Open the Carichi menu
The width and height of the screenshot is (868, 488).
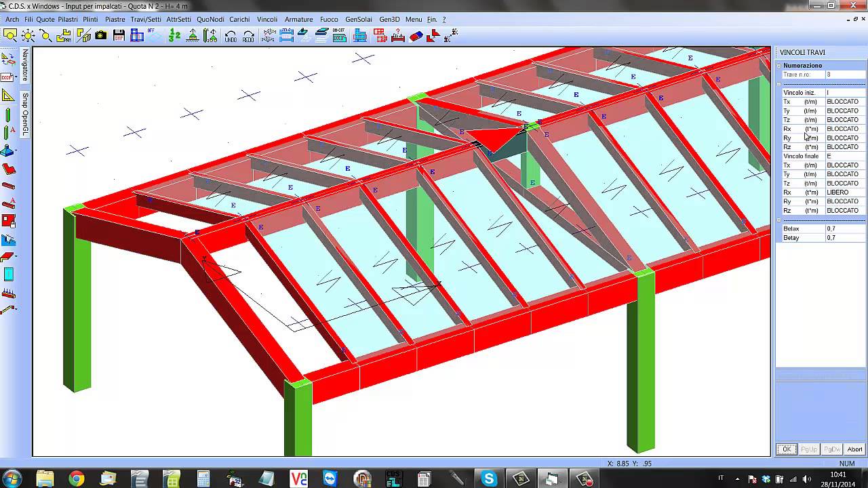[x=239, y=20]
